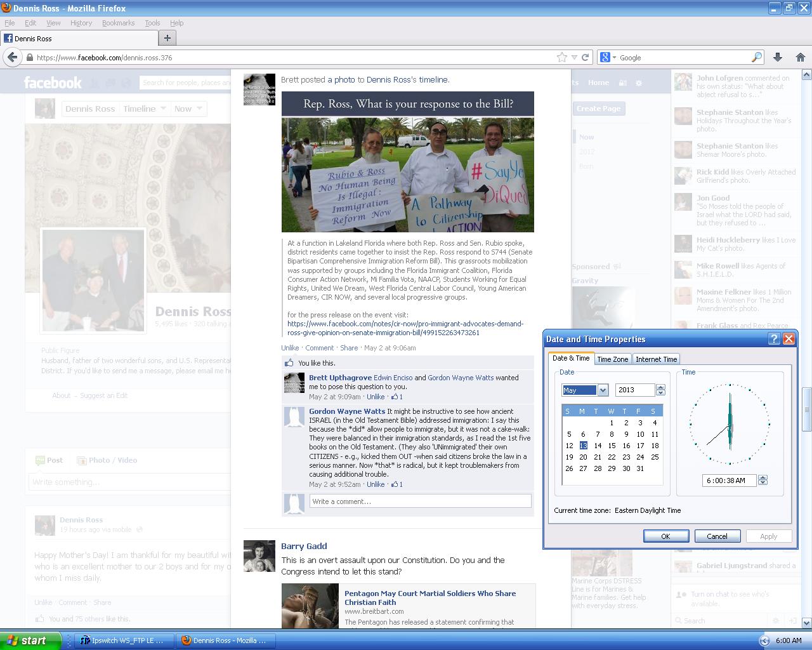
Task: Open Brett's profile thumbnail on the post
Action: [x=259, y=90]
